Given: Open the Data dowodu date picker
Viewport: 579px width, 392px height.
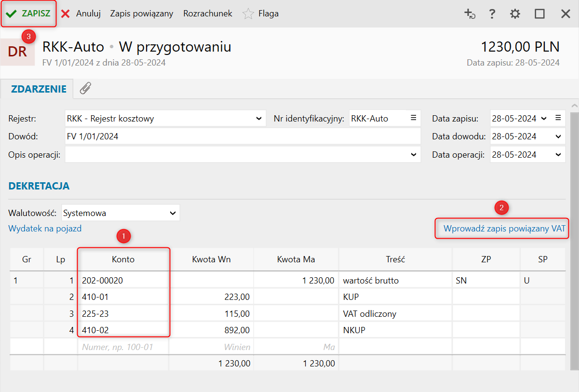Looking at the screenshot, I should coord(558,136).
